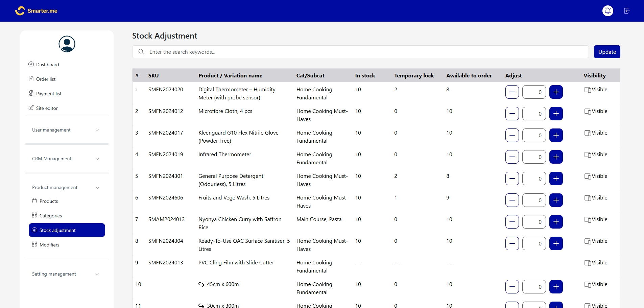Open the Modifiers page link

49,245
